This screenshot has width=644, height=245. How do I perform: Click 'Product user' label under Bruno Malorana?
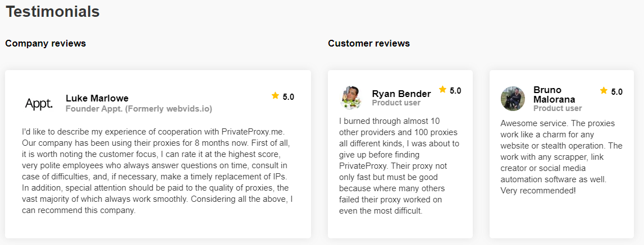(x=558, y=108)
